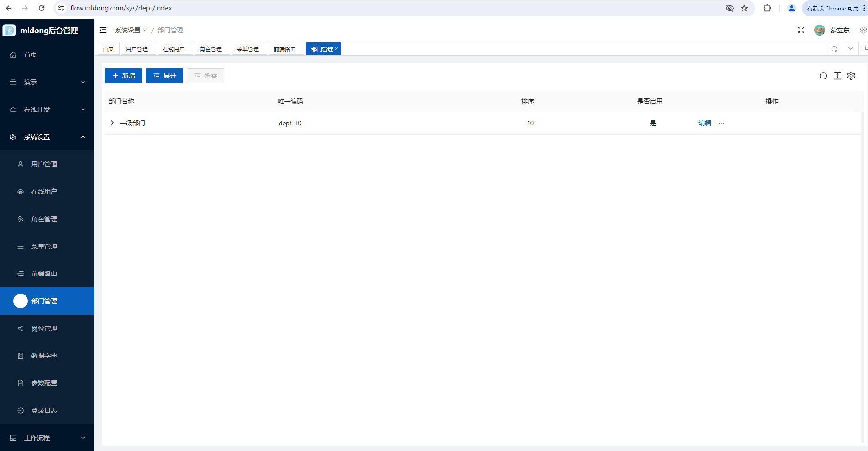Viewport: 868px width, 451px height.
Task: Click the mldong logo icon
Action: [9, 30]
